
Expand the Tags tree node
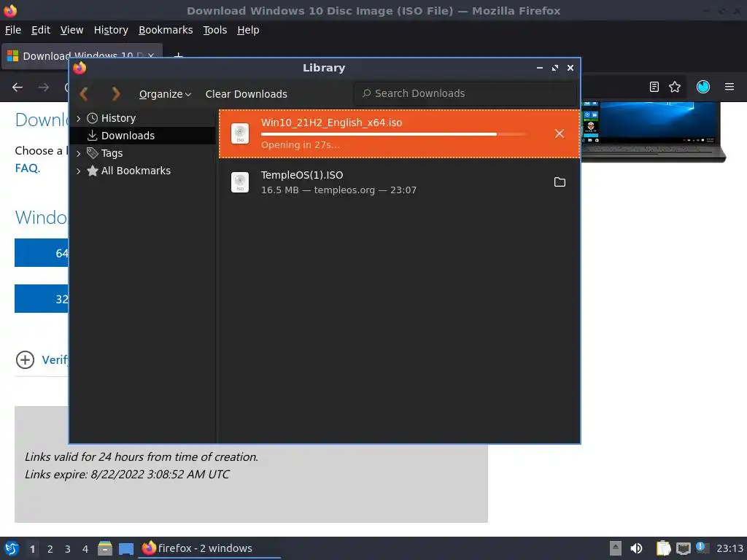[x=79, y=153]
